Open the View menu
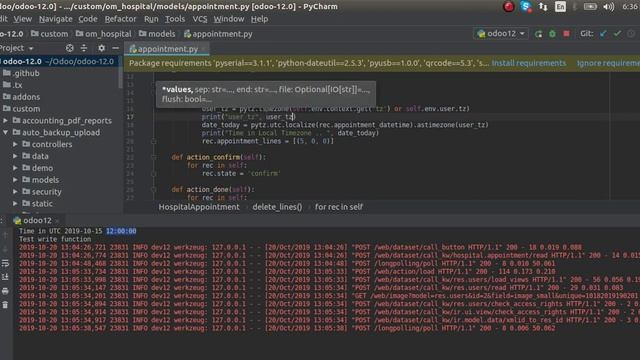 22,19
